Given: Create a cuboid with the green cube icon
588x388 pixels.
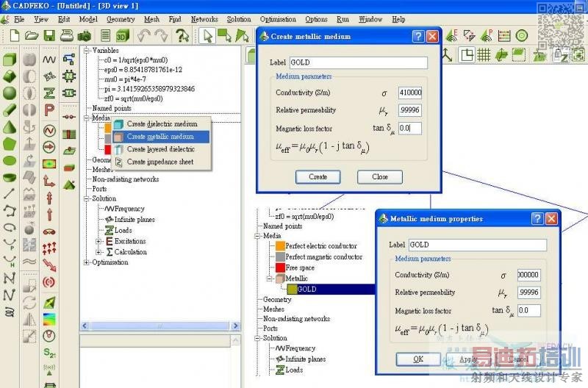Looking at the screenshot, I should 10,60.
